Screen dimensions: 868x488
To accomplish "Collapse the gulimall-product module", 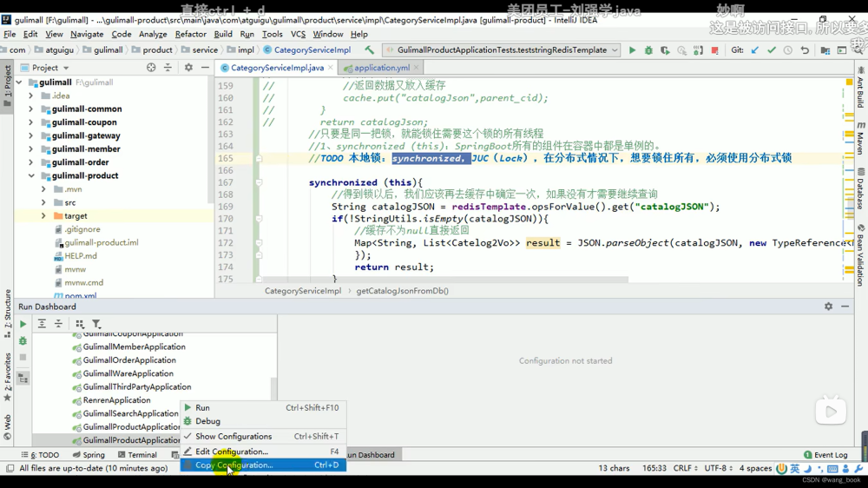I will pyautogui.click(x=31, y=175).
